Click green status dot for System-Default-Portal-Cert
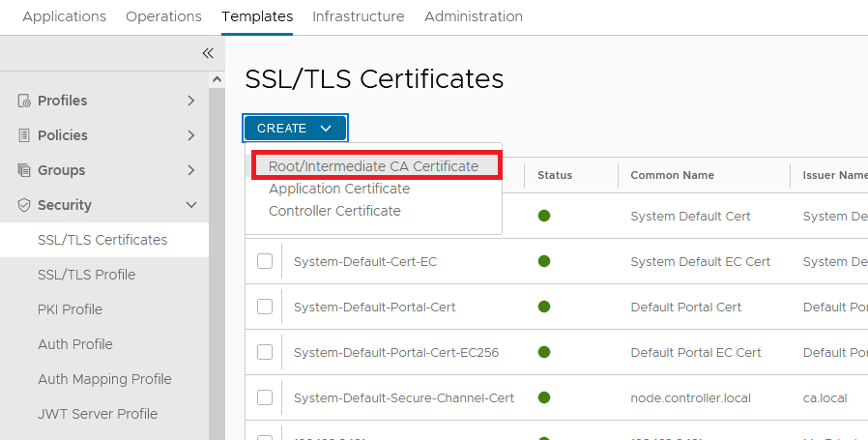The image size is (868, 440). pyautogui.click(x=544, y=307)
